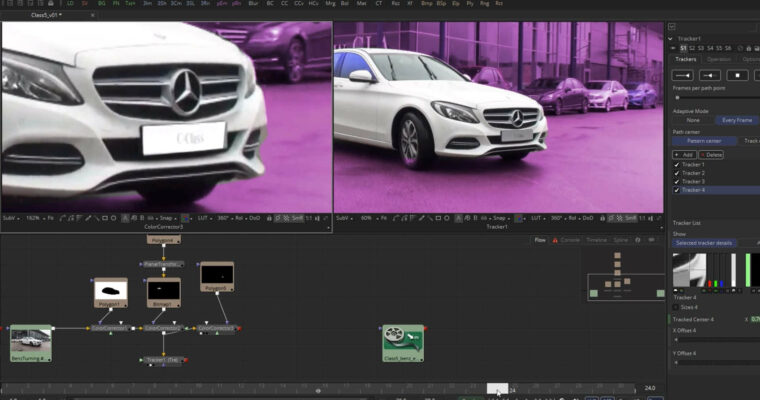Uncheck Tracker 3 in the tracker list

(x=677, y=181)
